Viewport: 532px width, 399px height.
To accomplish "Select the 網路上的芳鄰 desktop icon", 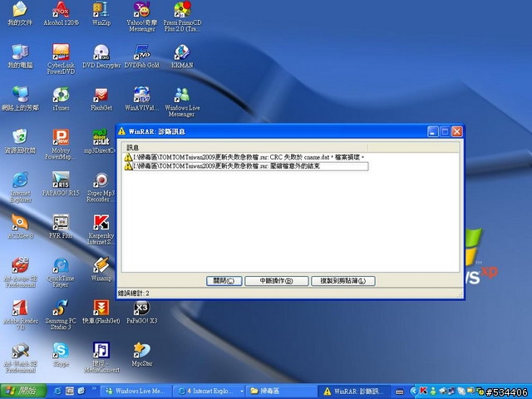I will 20,99.
